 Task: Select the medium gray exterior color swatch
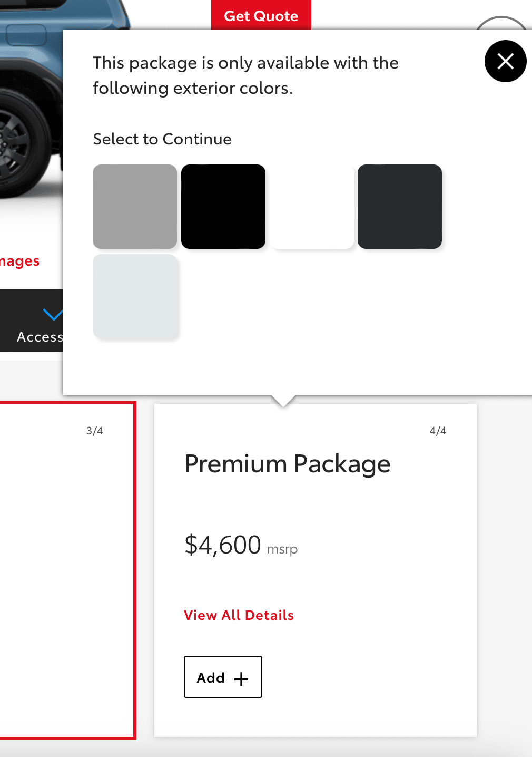[135, 207]
